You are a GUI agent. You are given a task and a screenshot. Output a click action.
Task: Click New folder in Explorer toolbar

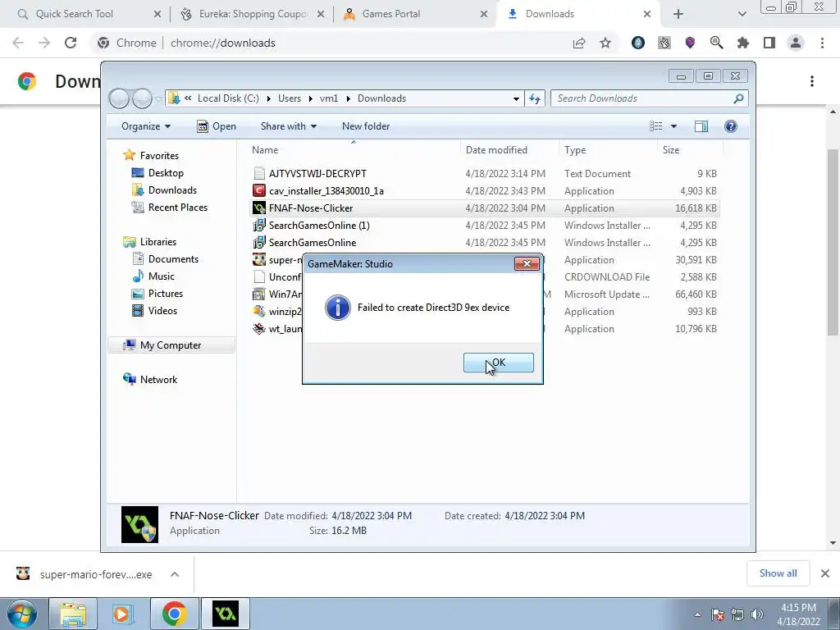click(366, 126)
